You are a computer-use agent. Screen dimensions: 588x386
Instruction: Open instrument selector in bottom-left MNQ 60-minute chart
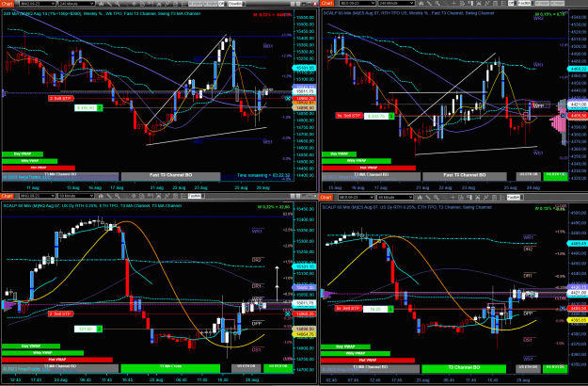(x=37, y=196)
